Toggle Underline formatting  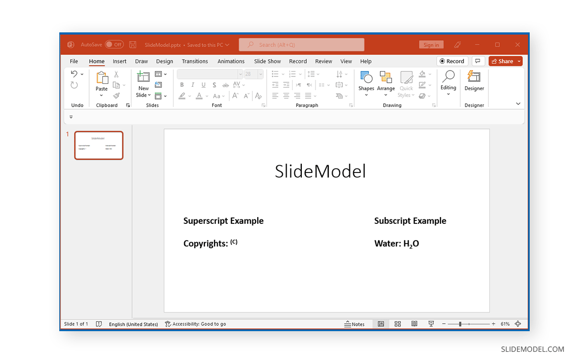point(203,85)
